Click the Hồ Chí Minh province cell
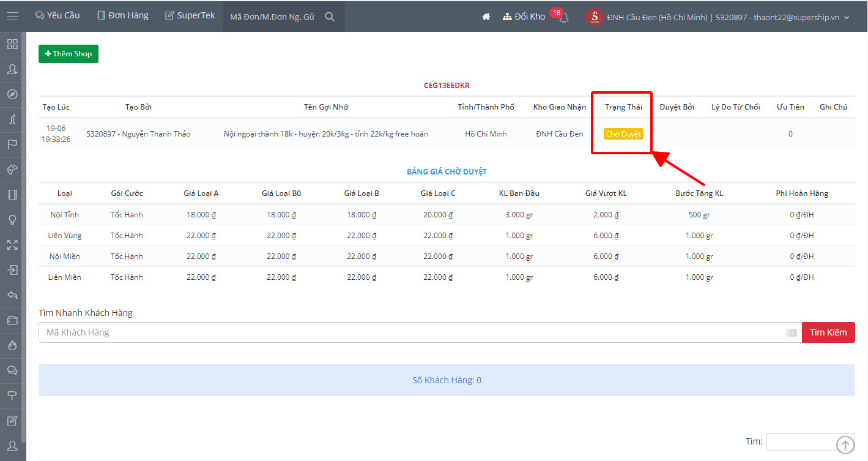 coord(486,133)
